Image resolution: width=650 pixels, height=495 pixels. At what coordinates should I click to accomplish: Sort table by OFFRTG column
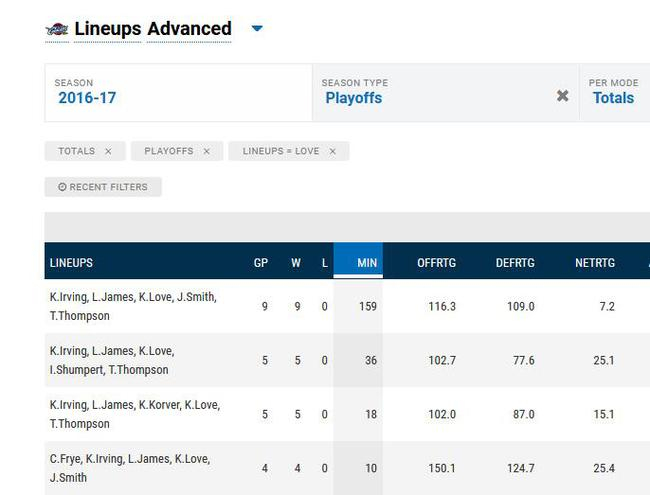[436, 263]
